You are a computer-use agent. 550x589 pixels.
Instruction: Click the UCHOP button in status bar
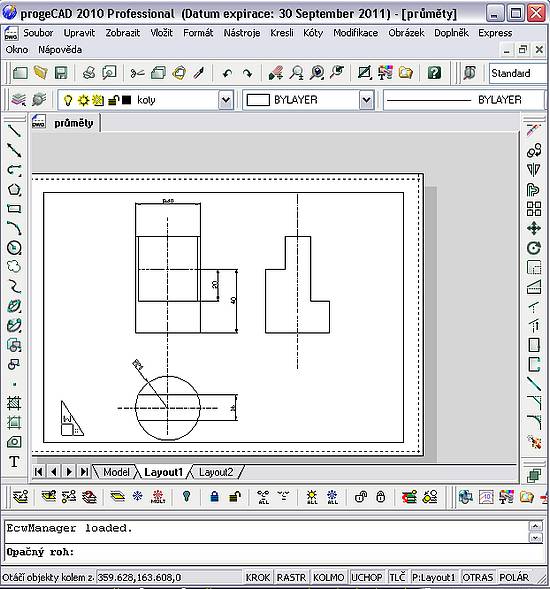point(367,577)
